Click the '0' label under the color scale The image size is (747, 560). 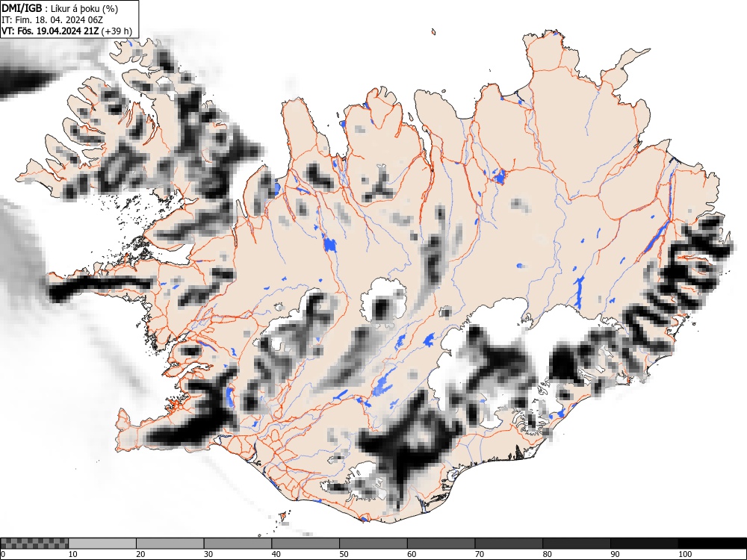tap(2, 554)
